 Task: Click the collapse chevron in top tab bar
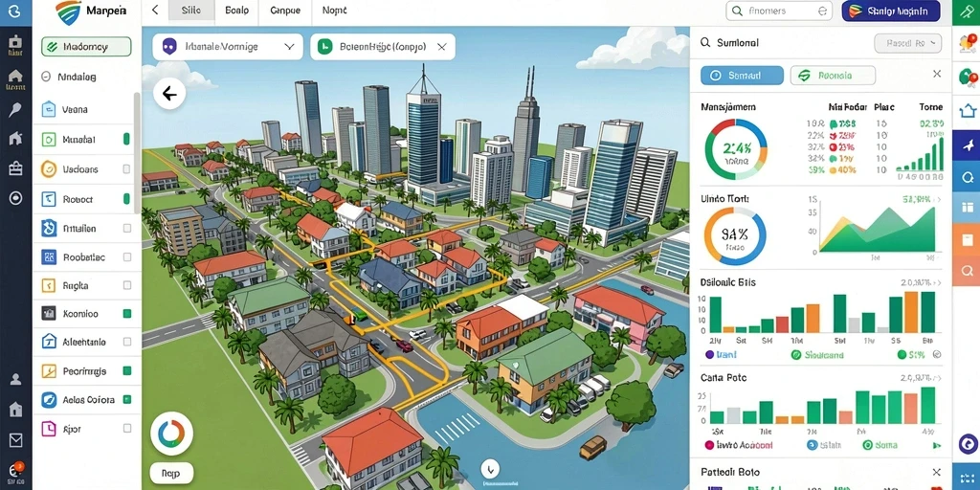(155, 10)
